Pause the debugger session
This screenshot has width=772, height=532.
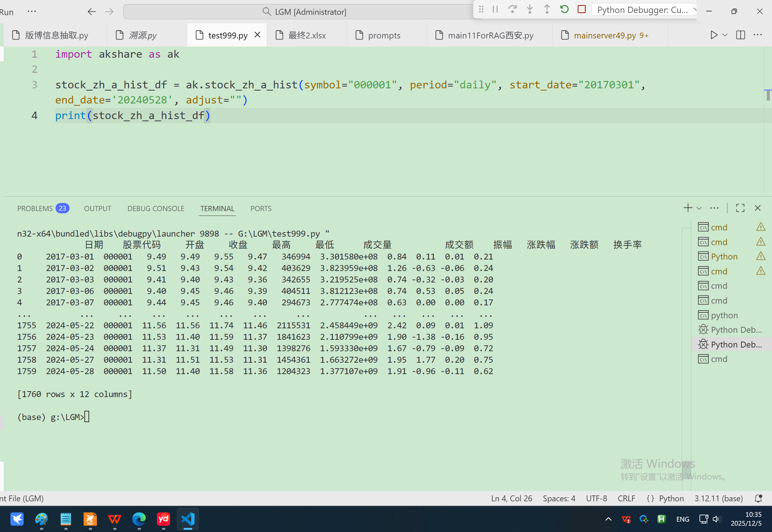(x=495, y=9)
